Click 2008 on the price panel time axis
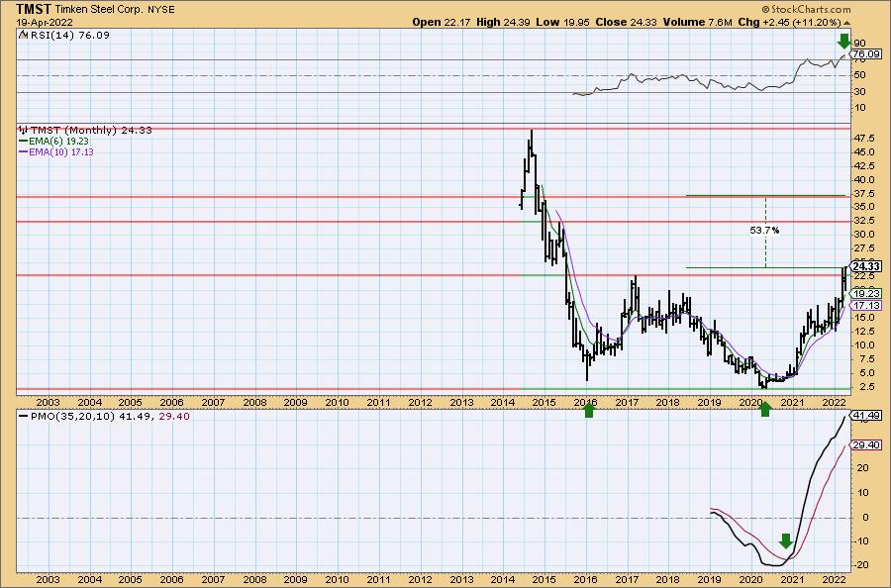This screenshot has width=891, height=588. 254,402
